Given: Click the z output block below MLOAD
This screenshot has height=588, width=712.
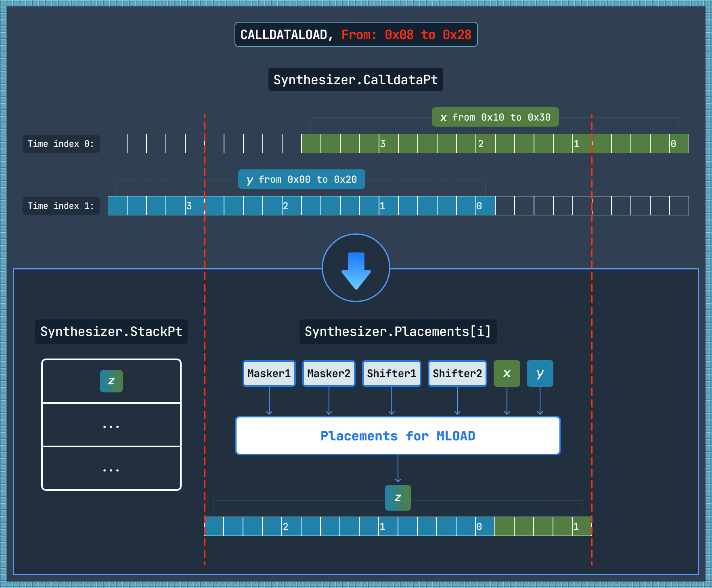Looking at the screenshot, I should click(398, 498).
